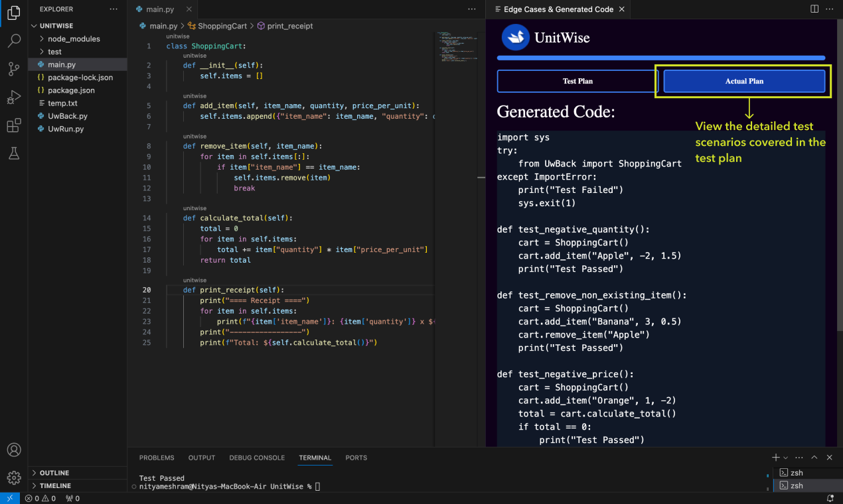Click the new terminal plus icon
This screenshot has height=504, width=843.
point(775,458)
